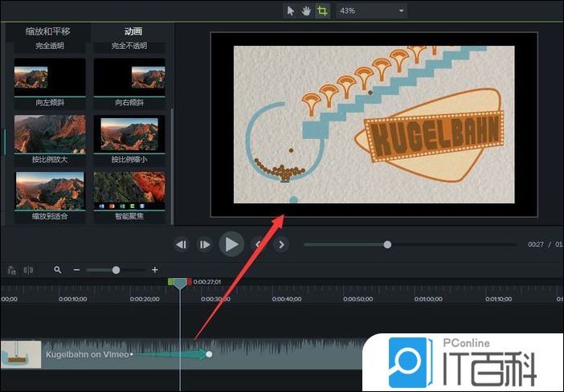Viewport: 564px width, 392px height.
Task: Choose the 向左倾斜 animation preset
Action: 49,78
